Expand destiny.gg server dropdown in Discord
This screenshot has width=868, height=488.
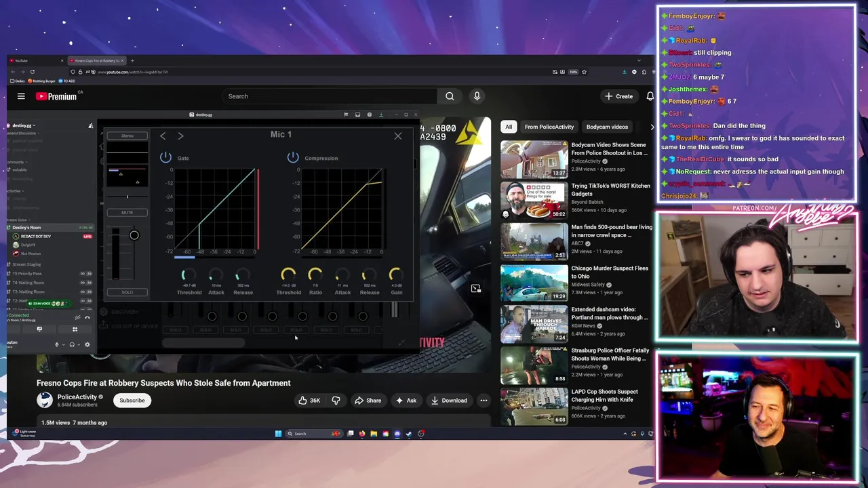[x=24, y=125]
